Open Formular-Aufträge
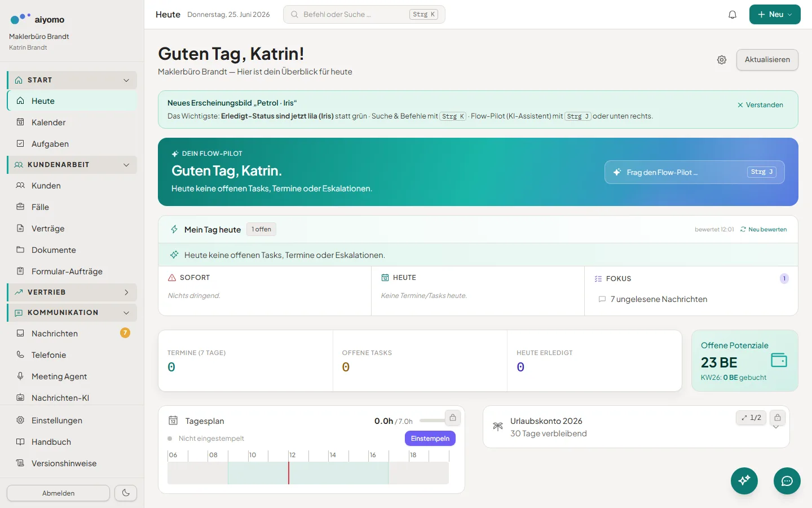Screen dimensions: 812x508 (72, 271)
